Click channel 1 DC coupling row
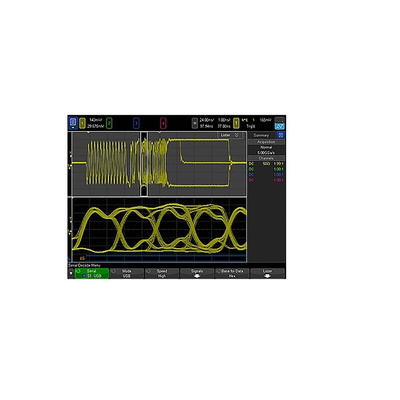Viewport: 400px width, 400px height. pyautogui.click(x=266, y=164)
